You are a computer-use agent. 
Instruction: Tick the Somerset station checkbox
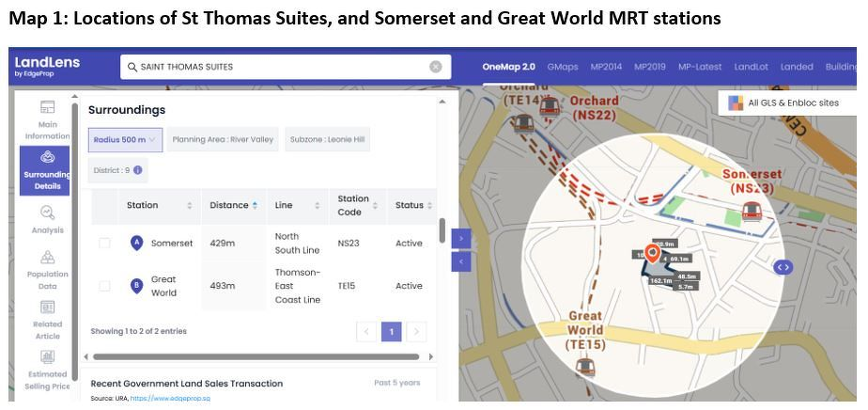104,244
